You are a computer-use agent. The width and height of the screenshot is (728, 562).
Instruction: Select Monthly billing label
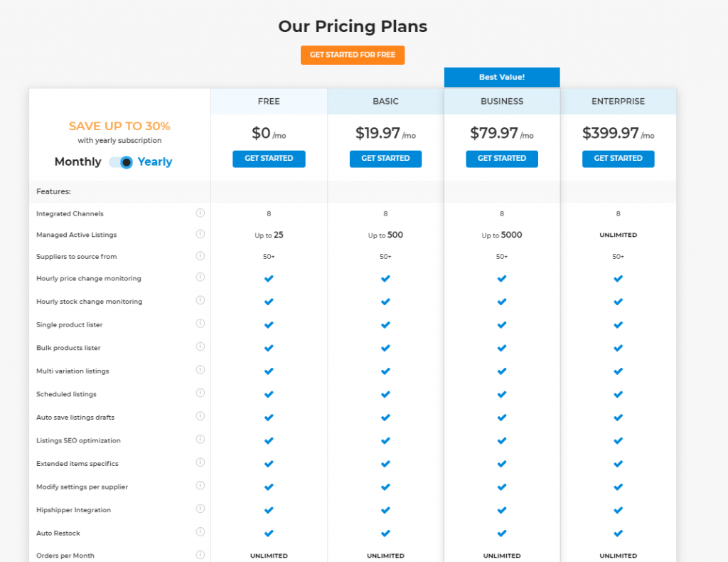77,161
